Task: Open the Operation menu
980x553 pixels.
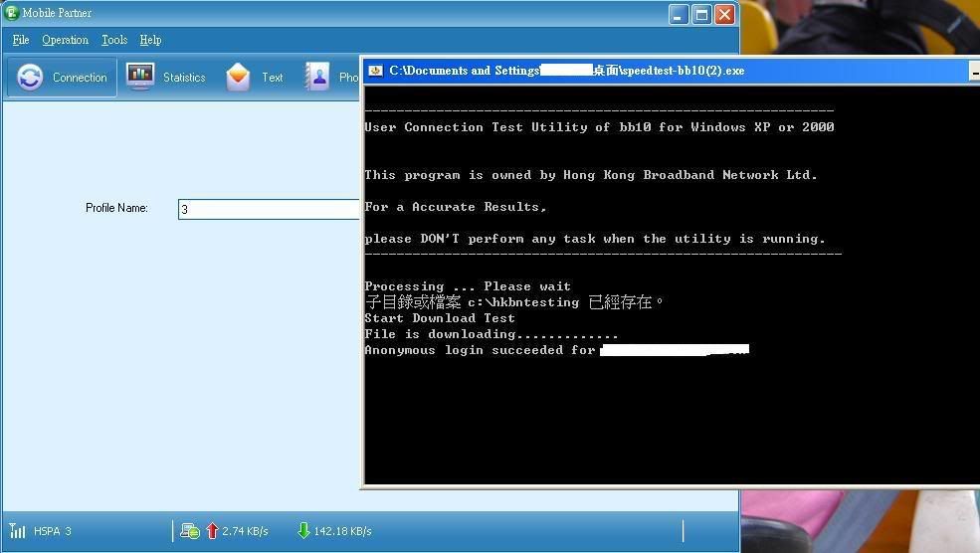Action: (65, 40)
